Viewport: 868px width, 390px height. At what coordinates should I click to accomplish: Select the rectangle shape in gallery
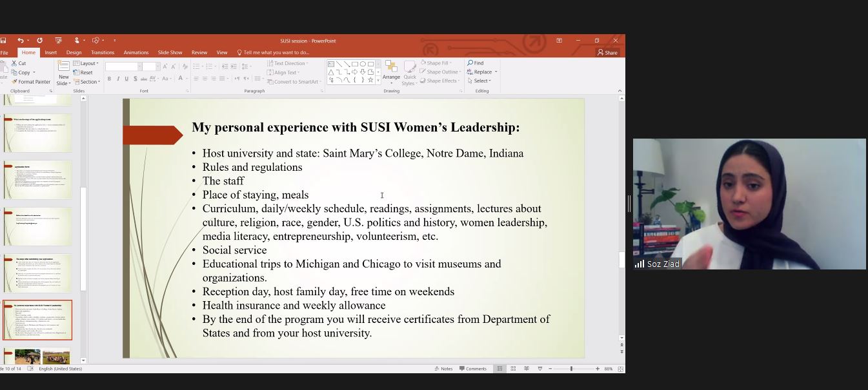[x=355, y=64]
